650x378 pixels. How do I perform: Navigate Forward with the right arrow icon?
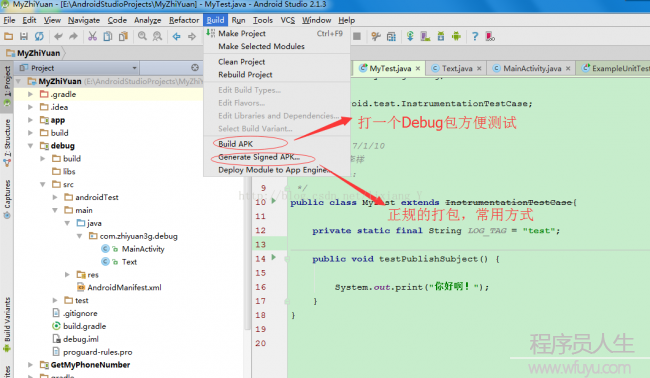(x=192, y=36)
